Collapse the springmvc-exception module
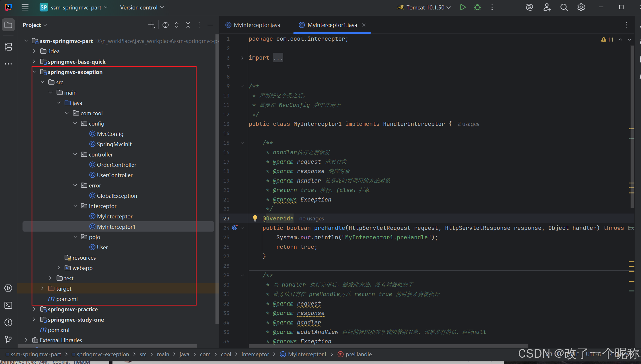This screenshot has width=641, height=364. 34,72
